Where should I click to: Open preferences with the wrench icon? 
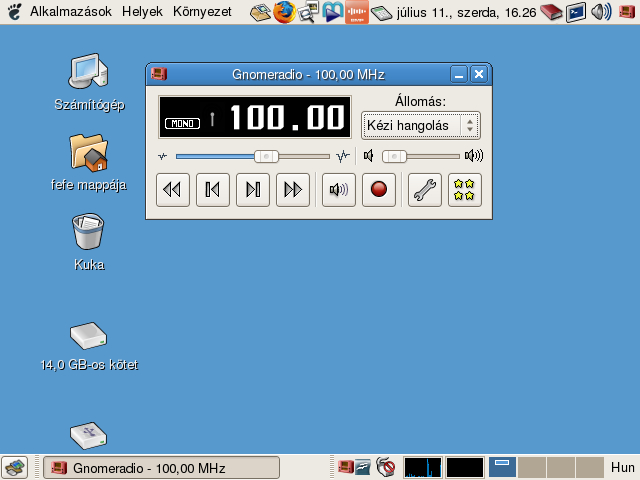point(425,189)
